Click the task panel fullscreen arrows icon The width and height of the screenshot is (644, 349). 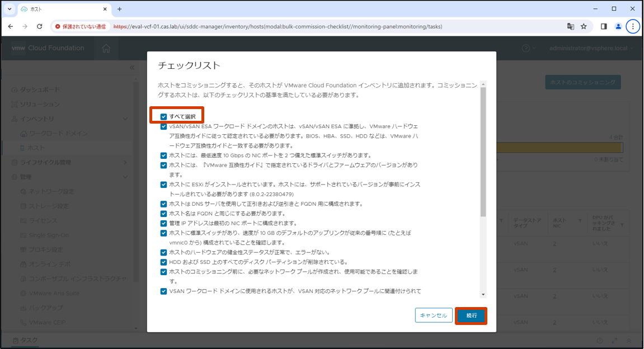point(614,341)
